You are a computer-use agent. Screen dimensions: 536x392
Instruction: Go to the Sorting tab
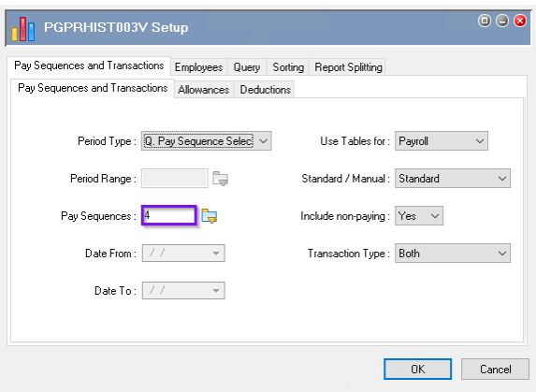[288, 67]
